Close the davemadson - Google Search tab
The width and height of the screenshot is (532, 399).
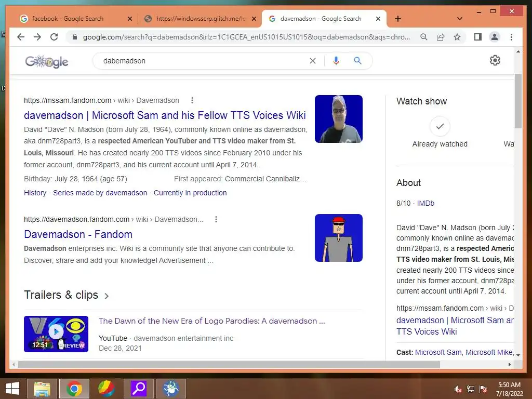click(x=378, y=19)
